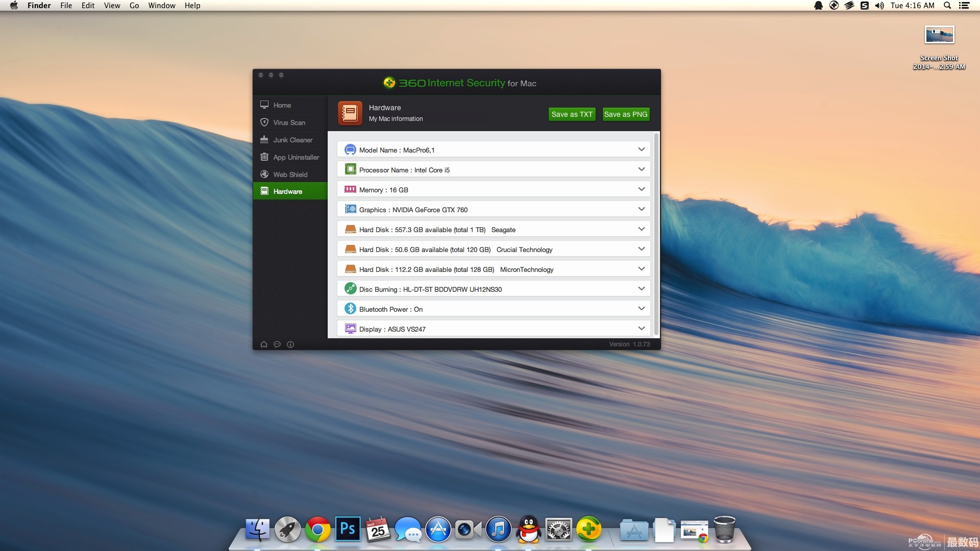Image resolution: width=980 pixels, height=551 pixels.
Task: Click the hardware list scrollbar
Action: pos(656,234)
